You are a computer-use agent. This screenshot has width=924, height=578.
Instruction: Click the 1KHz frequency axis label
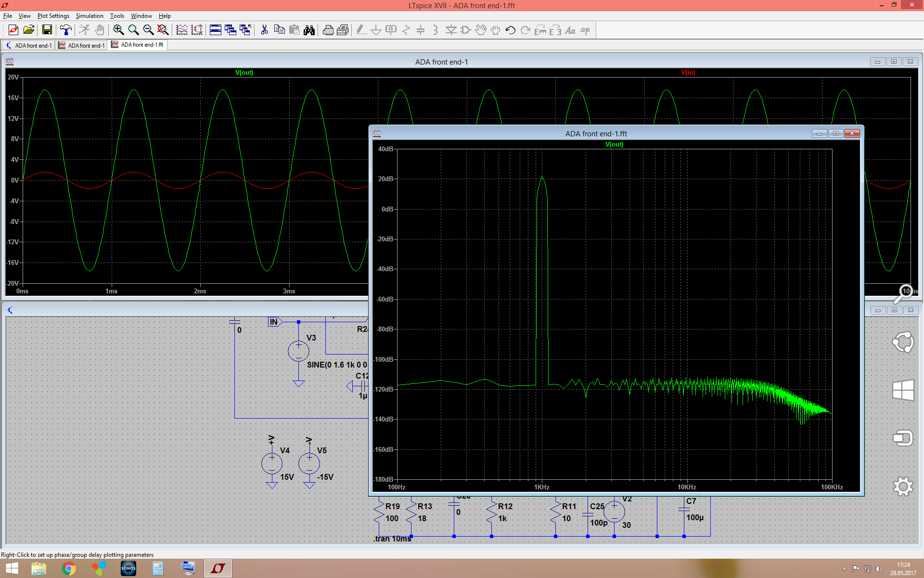(x=541, y=487)
